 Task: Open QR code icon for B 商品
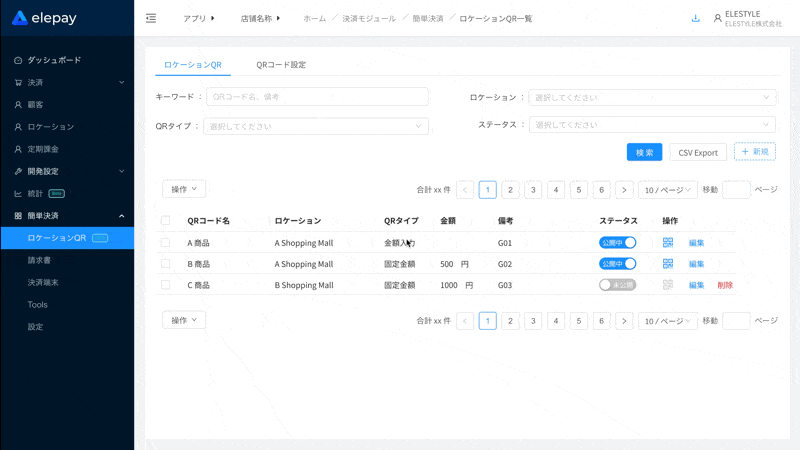click(x=668, y=263)
